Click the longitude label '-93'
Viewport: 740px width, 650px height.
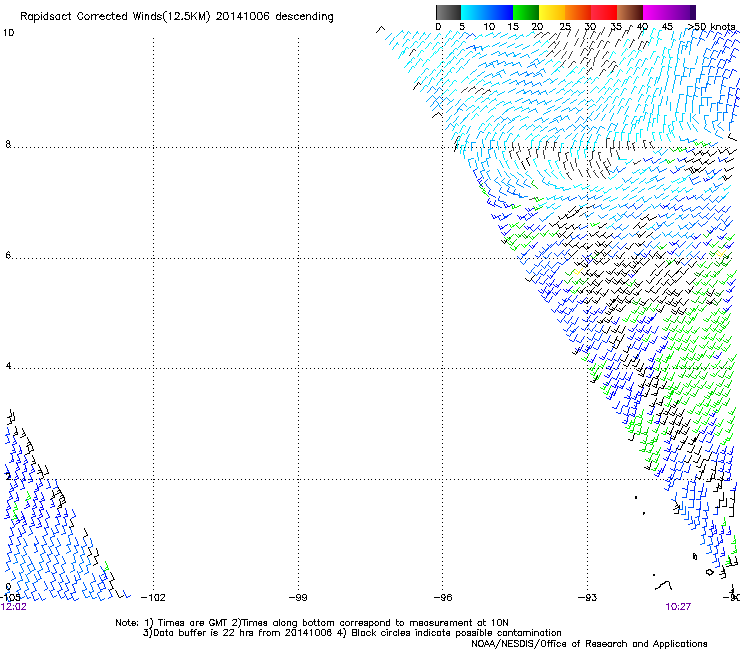point(588,598)
